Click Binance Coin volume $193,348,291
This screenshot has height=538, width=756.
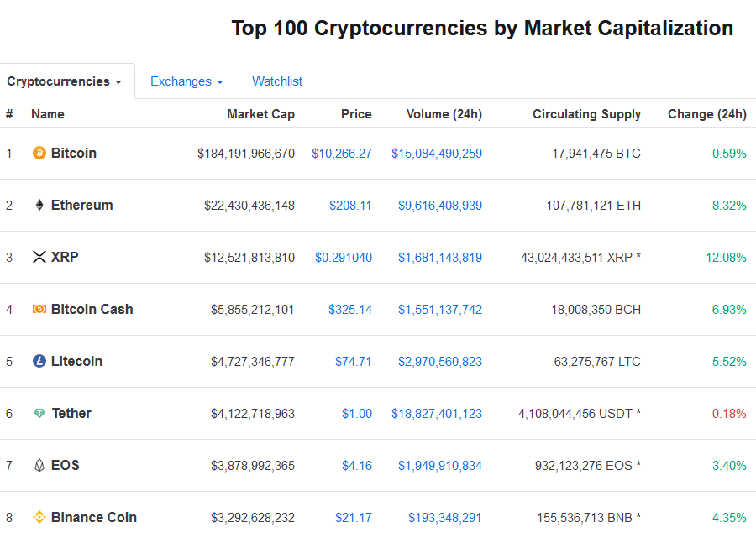(445, 518)
